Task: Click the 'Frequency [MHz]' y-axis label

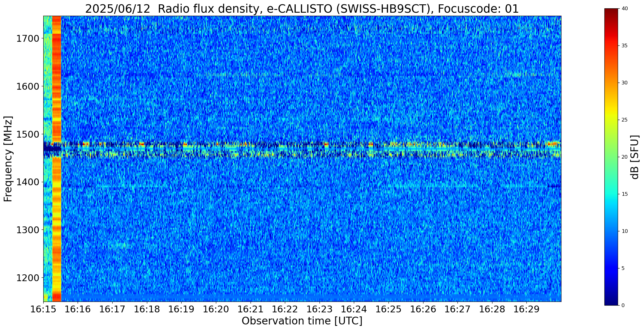Action: coord(8,159)
